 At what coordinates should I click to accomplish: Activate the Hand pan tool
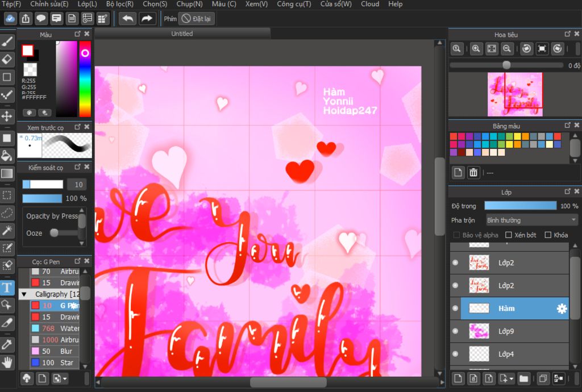click(x=7, y=361)
